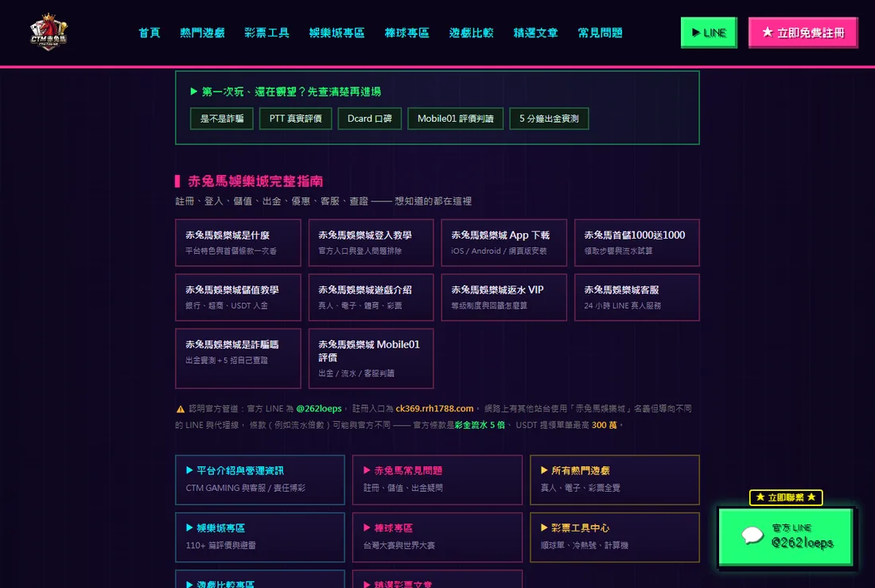Select the Dcard 口碑 tag

tap(369, 119)
